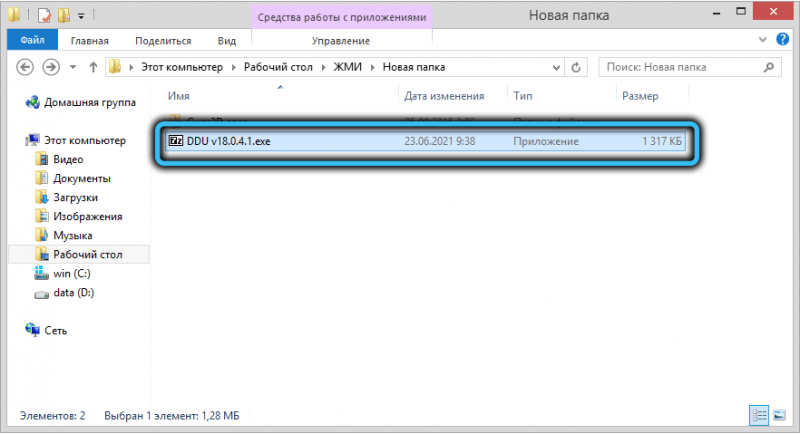Select Рабочий стол in navigation pane
The image size is (800, 434).
coord(88,254)
